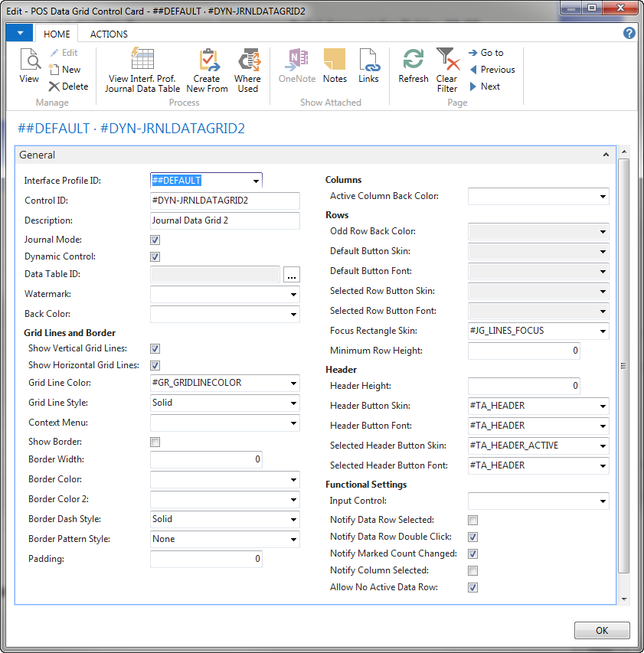Expand the Grid Line Style dropdown

293,403
